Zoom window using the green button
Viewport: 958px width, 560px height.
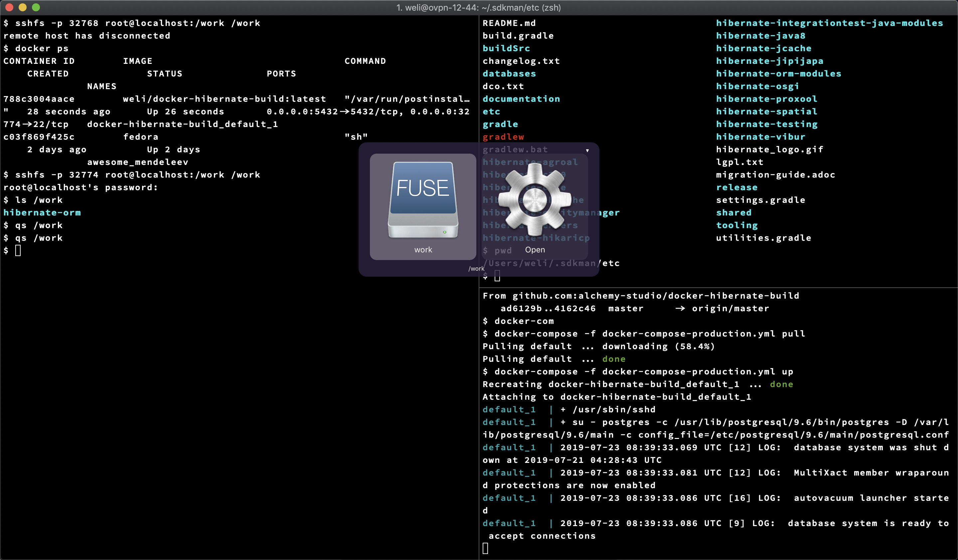(x=36, y=7)
